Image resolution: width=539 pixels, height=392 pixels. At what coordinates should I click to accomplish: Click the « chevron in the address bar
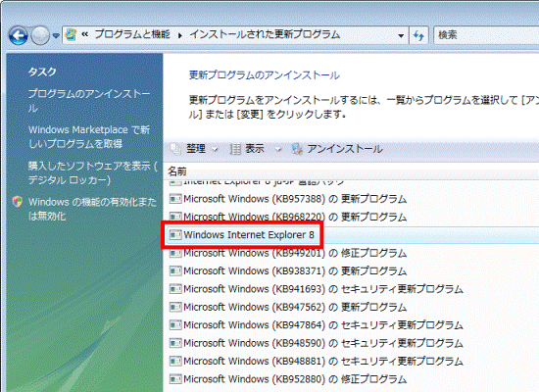[84, 34]
